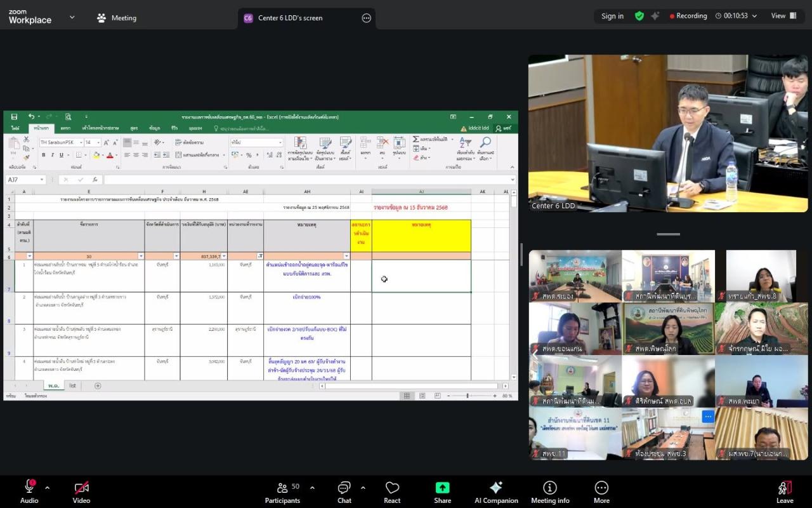
Task: Open the View layout menu
Action: click(x=784, y=16)
